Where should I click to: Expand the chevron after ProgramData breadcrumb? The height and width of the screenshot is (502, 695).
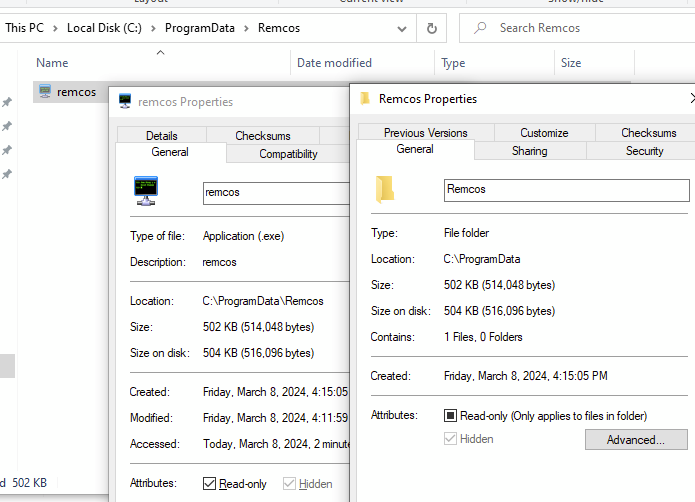[x=247, y=28]
